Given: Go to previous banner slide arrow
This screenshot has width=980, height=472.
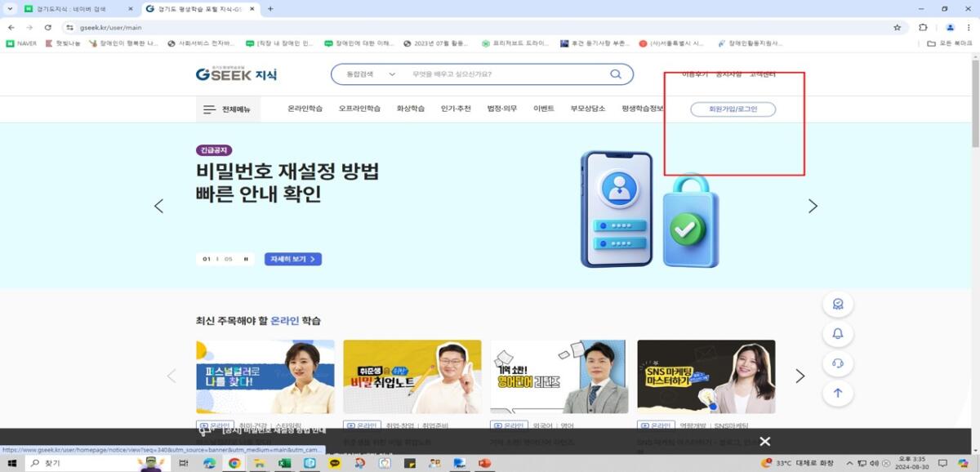Looking at the screenshot, I should click(158, 207).
